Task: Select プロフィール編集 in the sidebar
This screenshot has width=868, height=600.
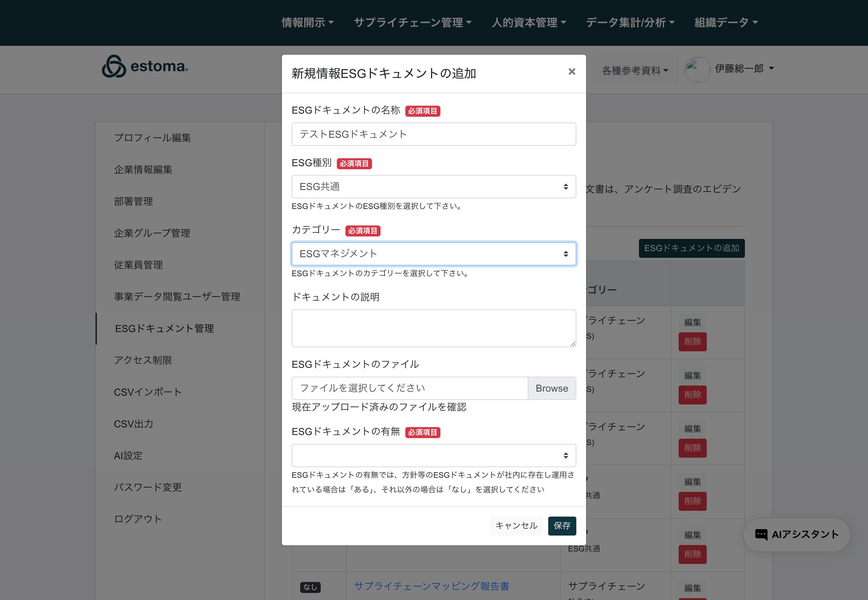Action: point(152,137)
